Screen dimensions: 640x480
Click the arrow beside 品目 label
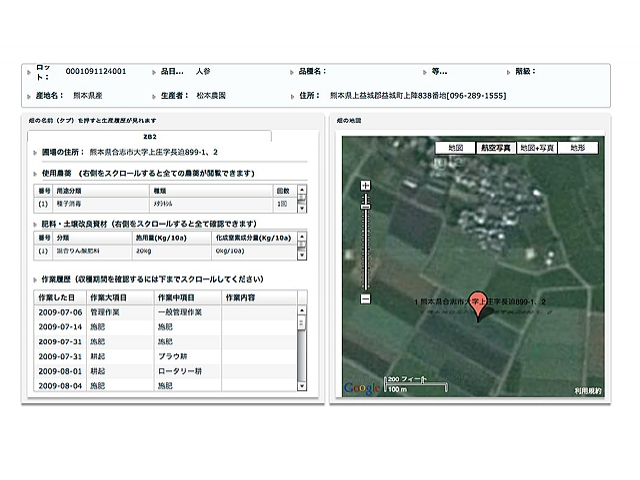coord(154,72)
